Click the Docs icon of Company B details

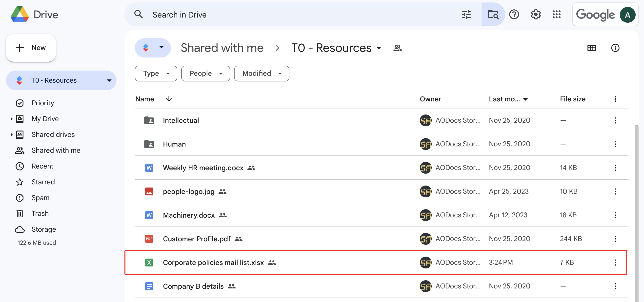[x=149, y=286]
